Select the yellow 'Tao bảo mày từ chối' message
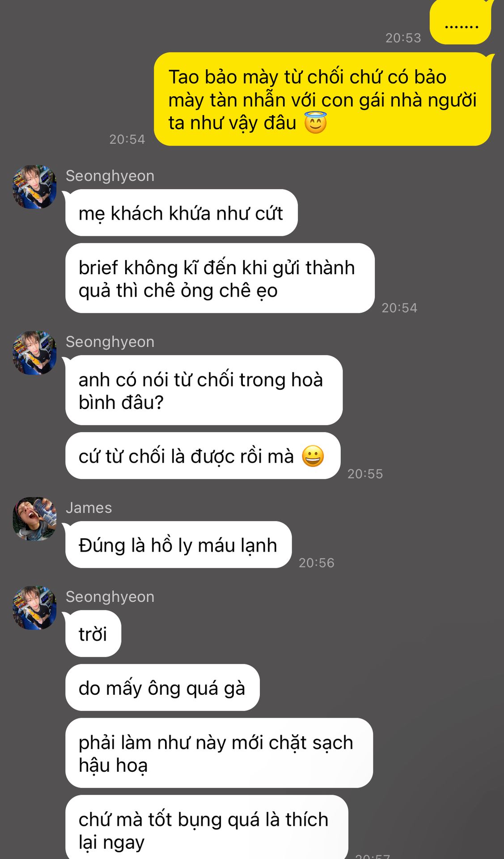Image resolution: width=504 pixels, height=859 pixels. [322, 99]
